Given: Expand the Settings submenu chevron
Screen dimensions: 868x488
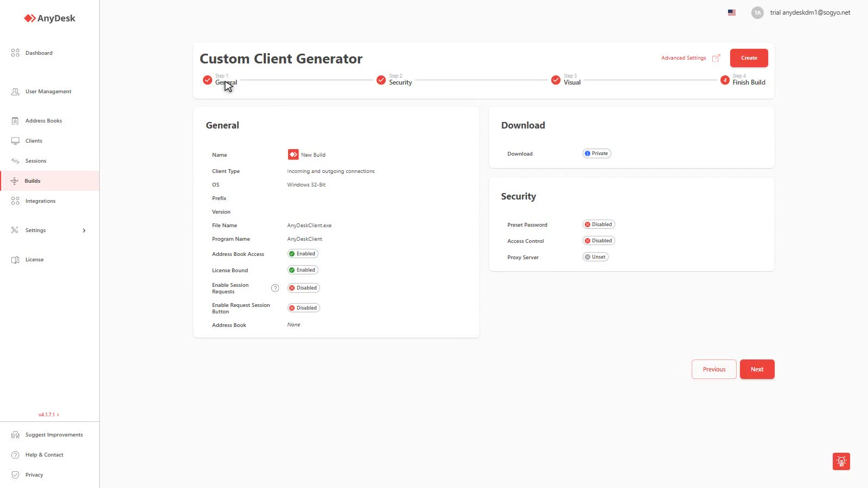Looking at the screenshot, I should tap(84, 230).
